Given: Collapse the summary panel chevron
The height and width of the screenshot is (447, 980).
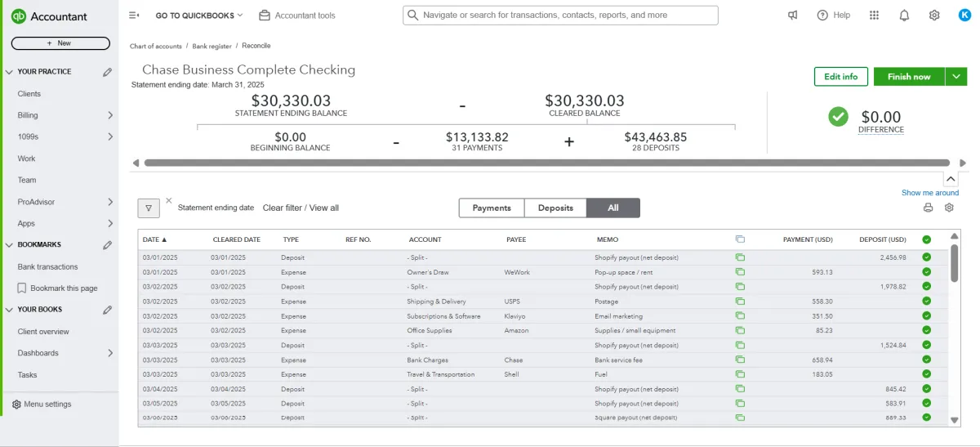Looking at the screenshot, I should [x=951, y=178].
